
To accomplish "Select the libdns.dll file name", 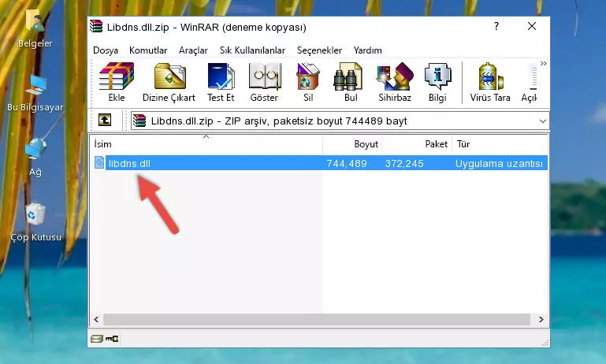I will tap(129, 163).
